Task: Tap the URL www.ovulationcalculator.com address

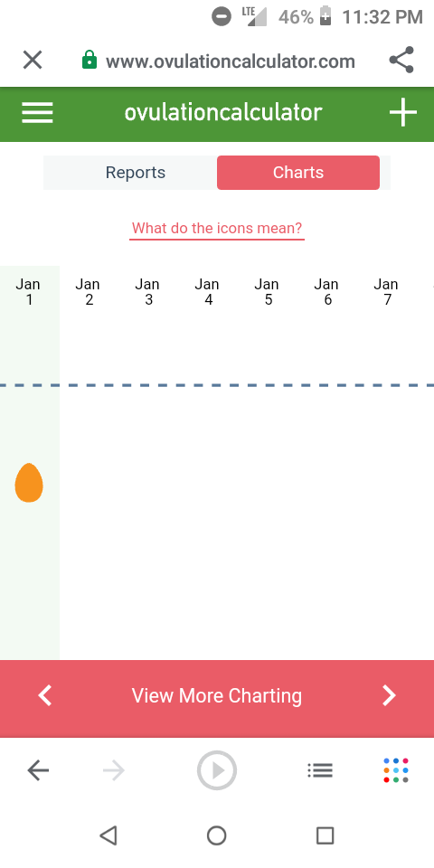Action: 231,61
